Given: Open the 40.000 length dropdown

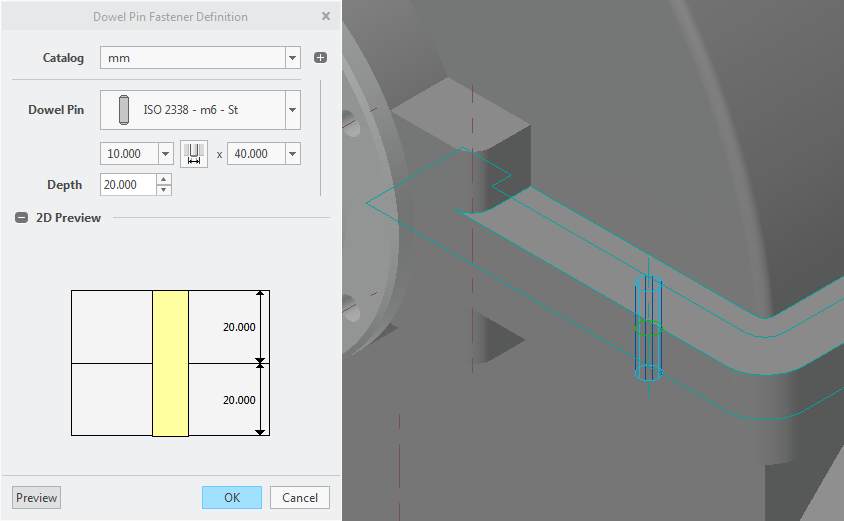Looking at the screenshot, I should point(292,154).
